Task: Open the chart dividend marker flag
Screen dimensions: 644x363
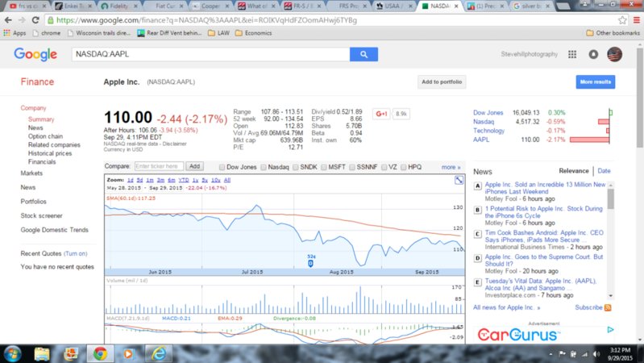Action: 310,263
